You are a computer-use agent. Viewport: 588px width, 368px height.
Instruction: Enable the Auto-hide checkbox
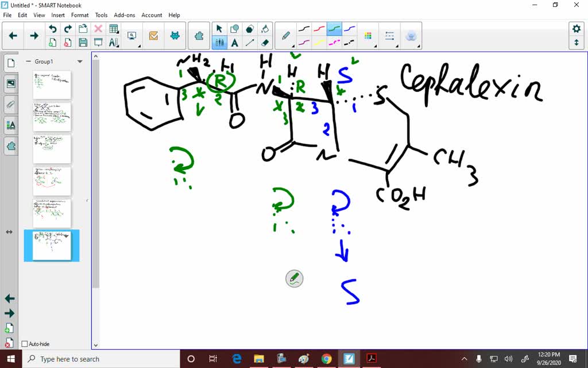pos(25,344)
